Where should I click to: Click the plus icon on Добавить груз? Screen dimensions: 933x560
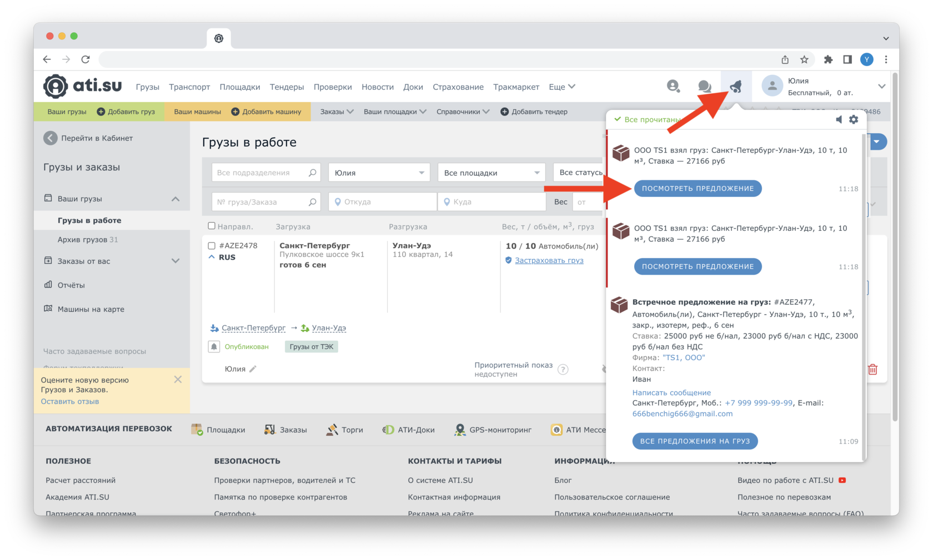(101, 112)
